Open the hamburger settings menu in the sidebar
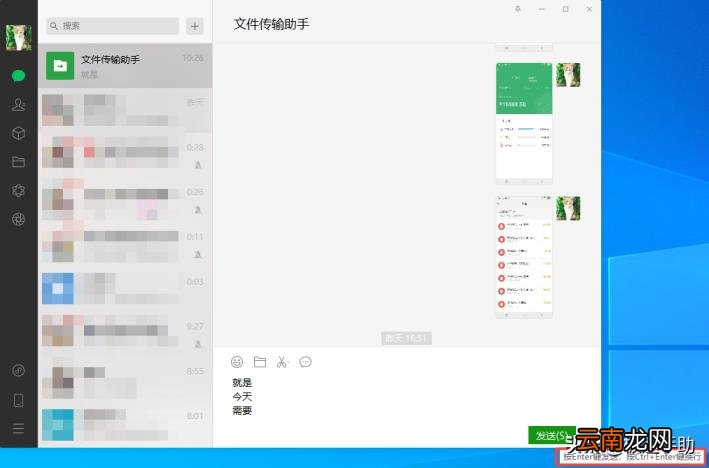The width and height of the screenshot is (709, 468). point(19,428)
